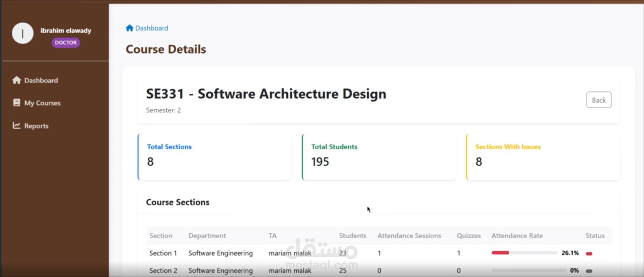Click the Section column header
The width and height of the screenshot is (644, 277).
(x=161, y=236)
